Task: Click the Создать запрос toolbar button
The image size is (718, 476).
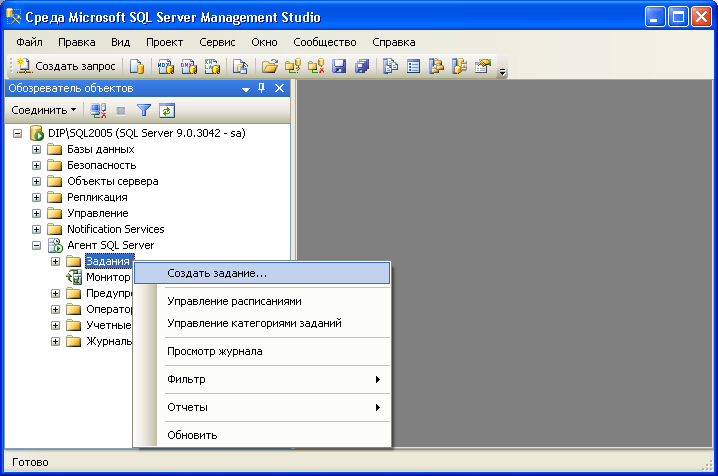Action: [x=66, y=67]
